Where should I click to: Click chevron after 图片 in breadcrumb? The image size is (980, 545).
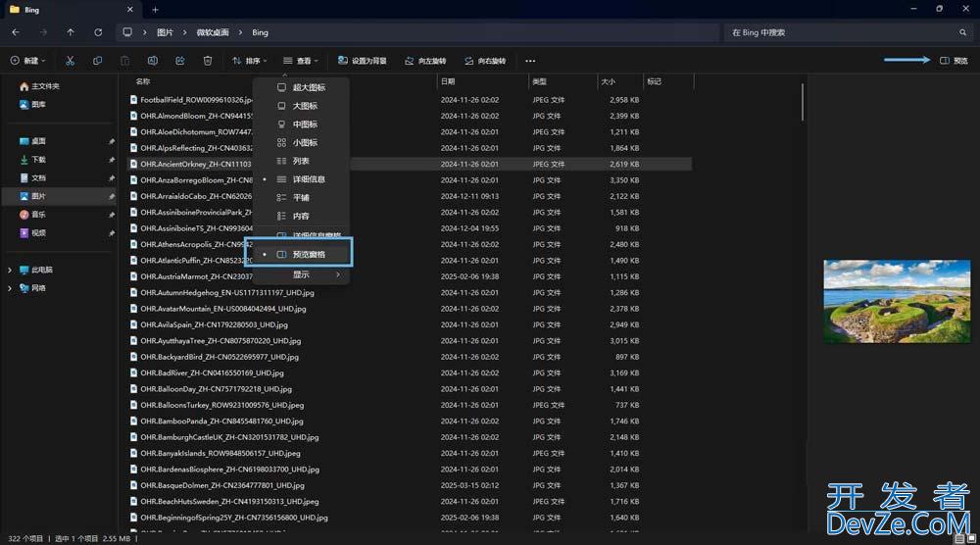[x=185, y=32]
